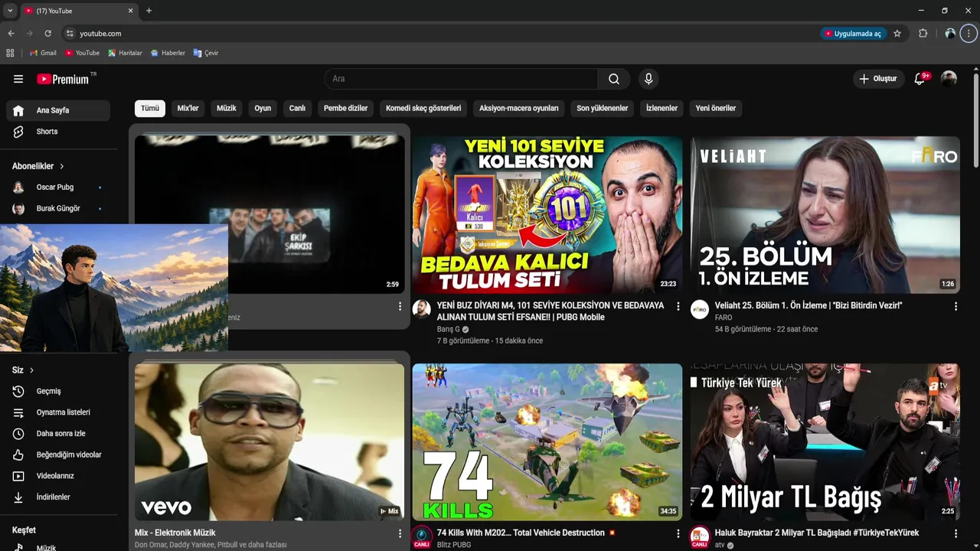This screenshot has width=980, height=551.
Task: Click Uygulamada aç button
Action: pos(853,34)
